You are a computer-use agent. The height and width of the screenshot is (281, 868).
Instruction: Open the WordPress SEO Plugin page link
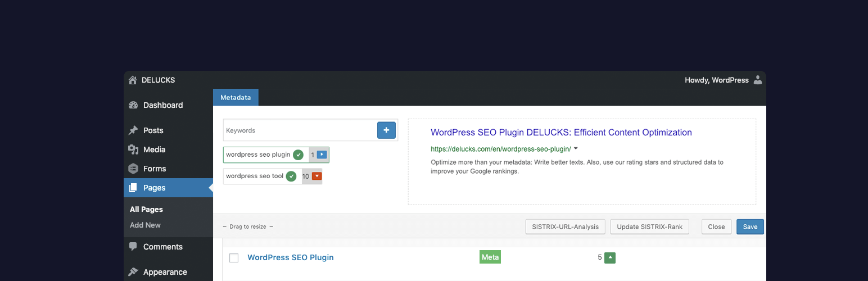point(291,257)
